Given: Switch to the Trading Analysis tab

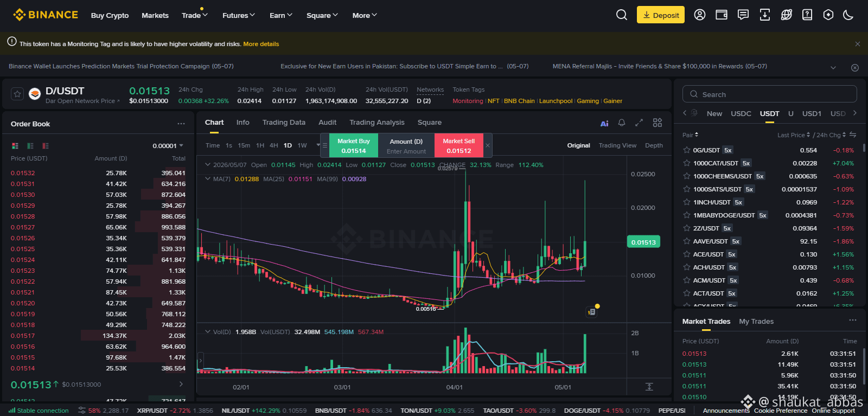Looking at the screenshot, I should pyautogui.click(x=377, y=123).
